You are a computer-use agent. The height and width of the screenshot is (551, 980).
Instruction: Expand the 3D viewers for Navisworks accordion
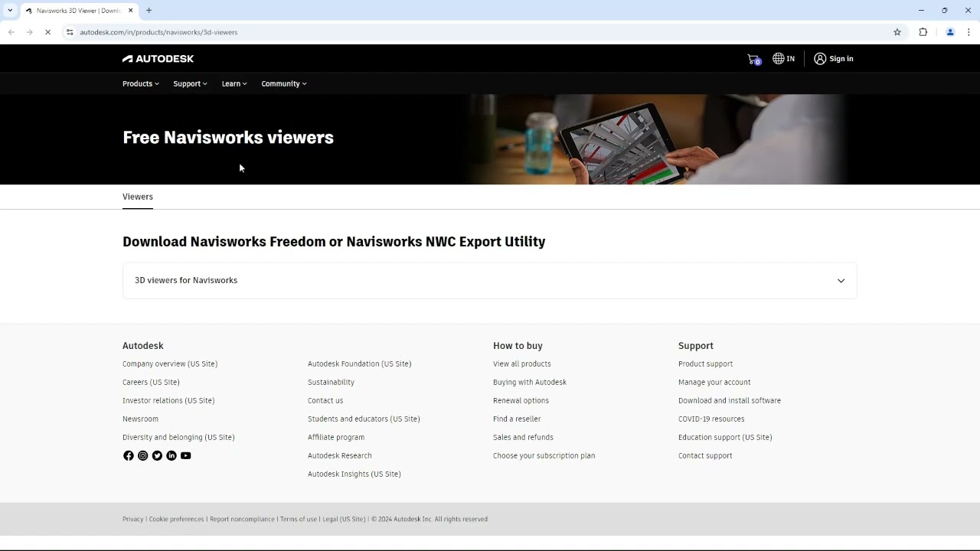(x=490, y=281)
